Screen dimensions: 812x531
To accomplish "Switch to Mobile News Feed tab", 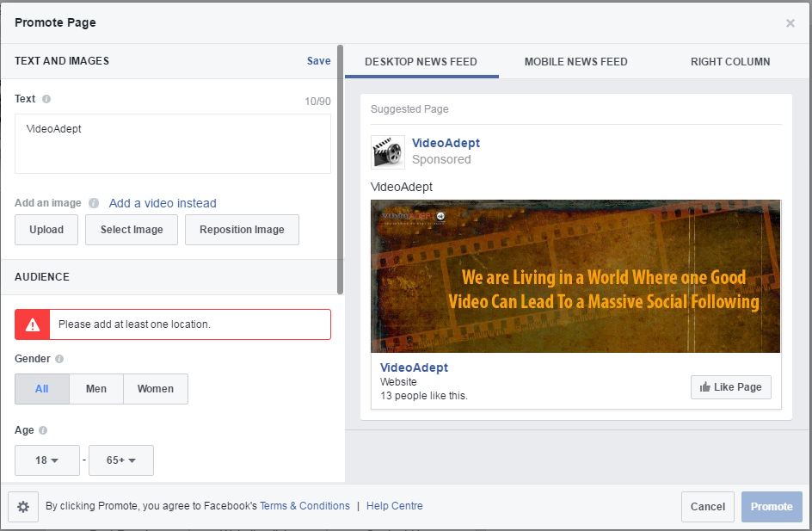I will [x=575, y=62].
